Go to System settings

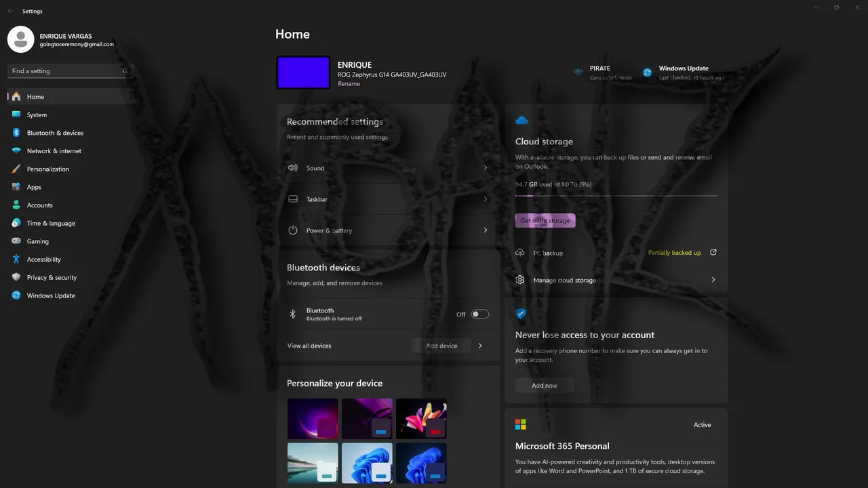click(x=70, y=115)
